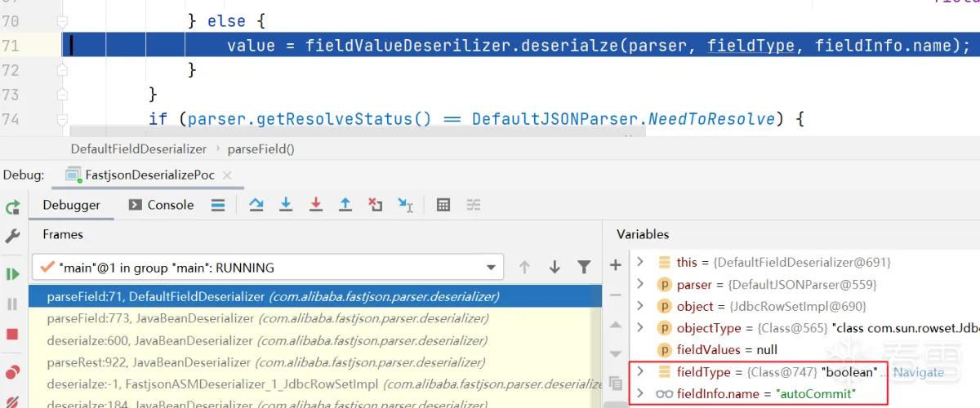Viewport: 980px width, 408px height.
Task: Expand the 'fieldType' variable node
Action: 640,372
